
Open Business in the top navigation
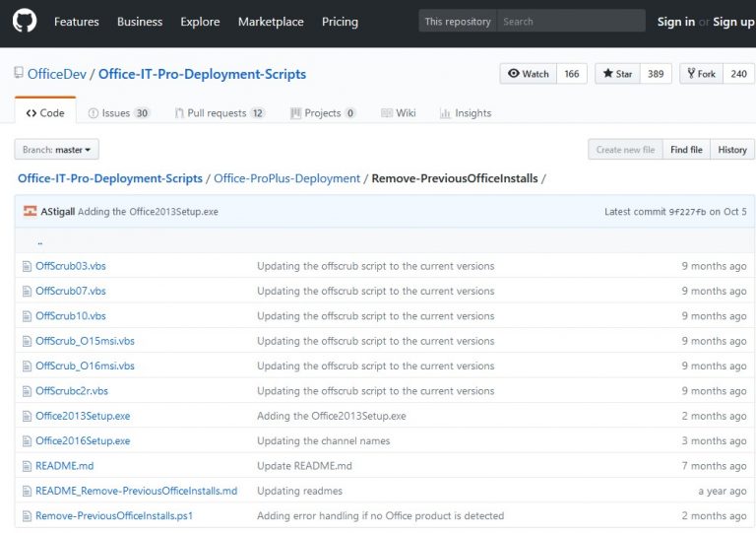point(140,22)
